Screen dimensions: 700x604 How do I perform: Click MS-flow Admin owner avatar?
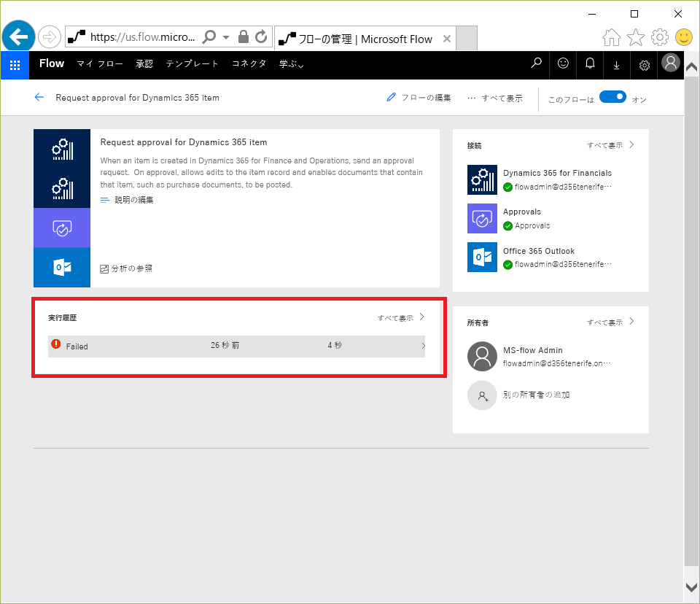(x=482, y=357)
